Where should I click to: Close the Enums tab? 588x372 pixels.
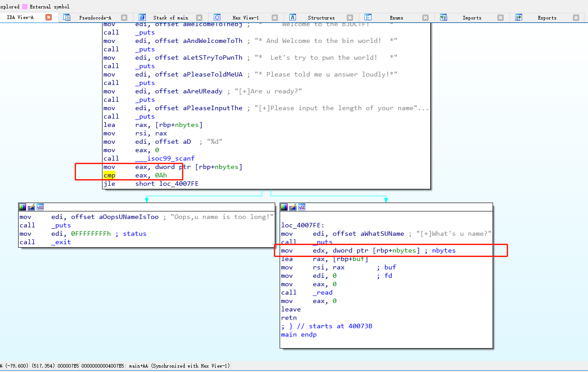tap(425, 18)
